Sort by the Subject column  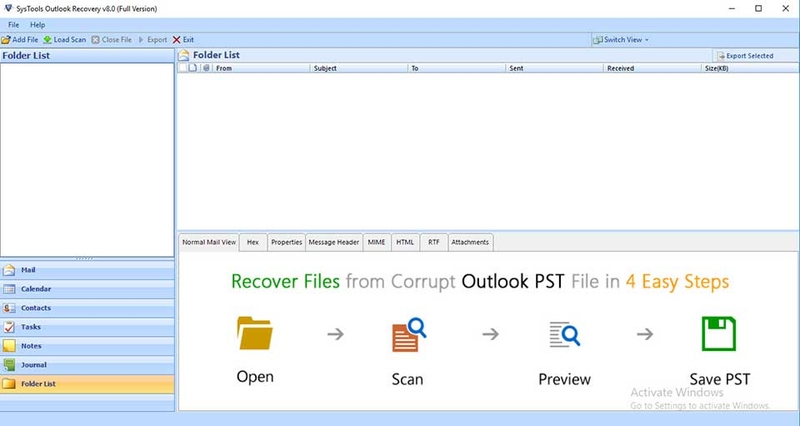359,68
